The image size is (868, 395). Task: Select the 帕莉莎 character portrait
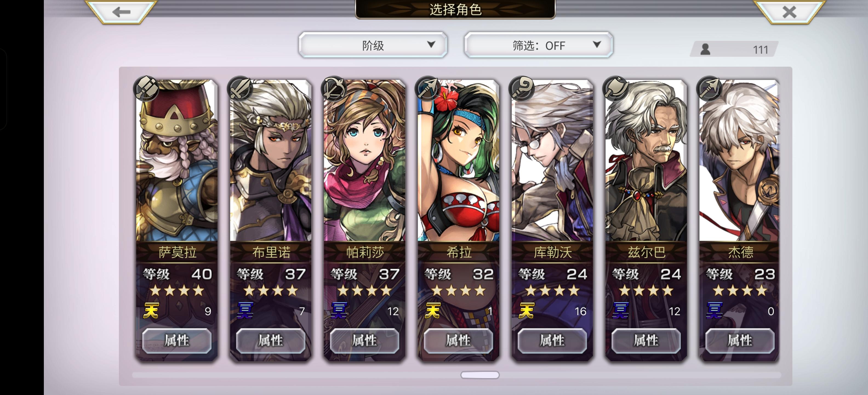click(x=365, y=160)
